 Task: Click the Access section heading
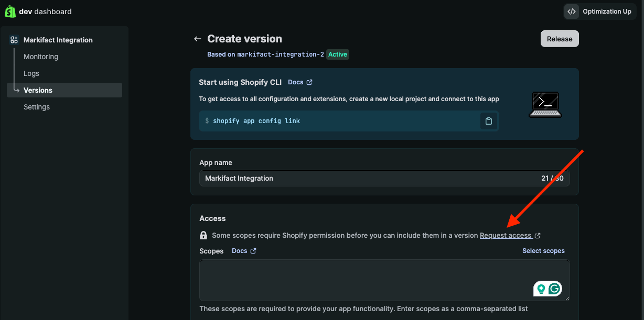[x=212, y=218]
